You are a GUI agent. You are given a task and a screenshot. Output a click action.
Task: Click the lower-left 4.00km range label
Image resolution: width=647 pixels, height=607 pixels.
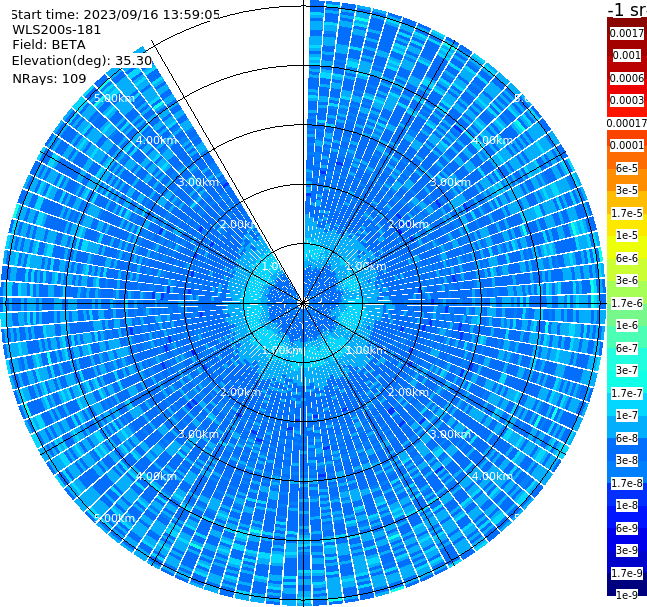[x=156, y=476]
